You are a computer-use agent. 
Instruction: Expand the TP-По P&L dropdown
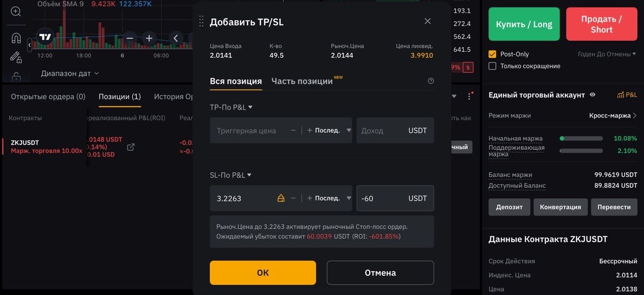click(231, 107)
